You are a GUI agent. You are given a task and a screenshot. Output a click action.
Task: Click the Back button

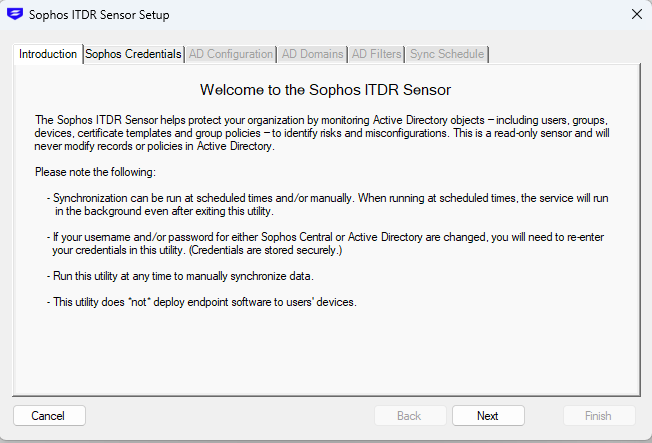click(410, 416)
